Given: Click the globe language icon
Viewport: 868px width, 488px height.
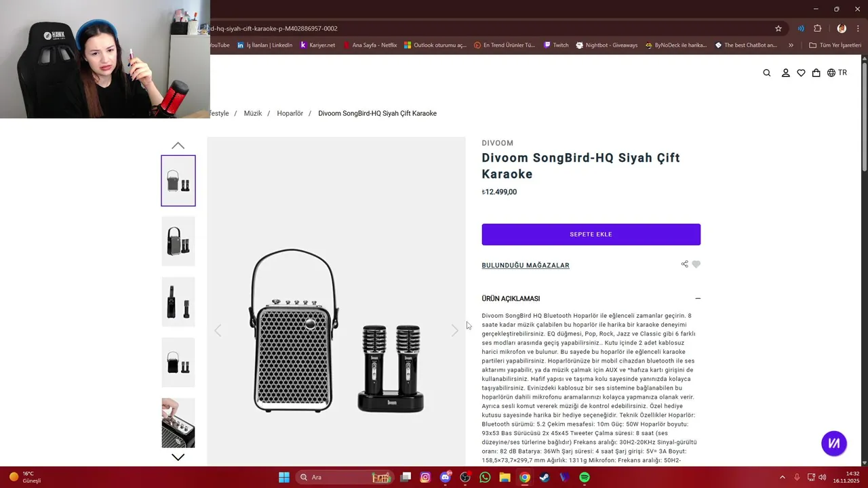Looking at the screenshot, I should pyautogui.click(x=831, y=73).
